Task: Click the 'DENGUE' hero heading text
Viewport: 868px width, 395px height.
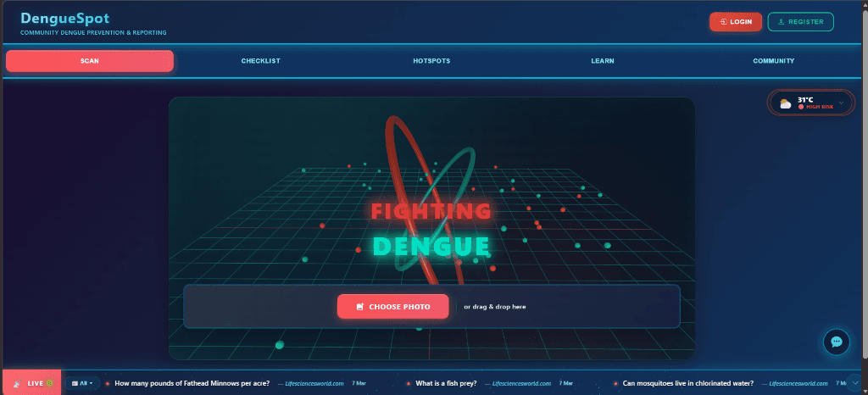Action: coord(431,246)
